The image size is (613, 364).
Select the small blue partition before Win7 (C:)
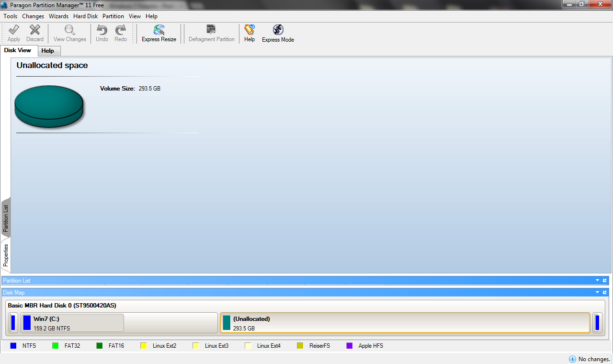[x=13, y=323]
